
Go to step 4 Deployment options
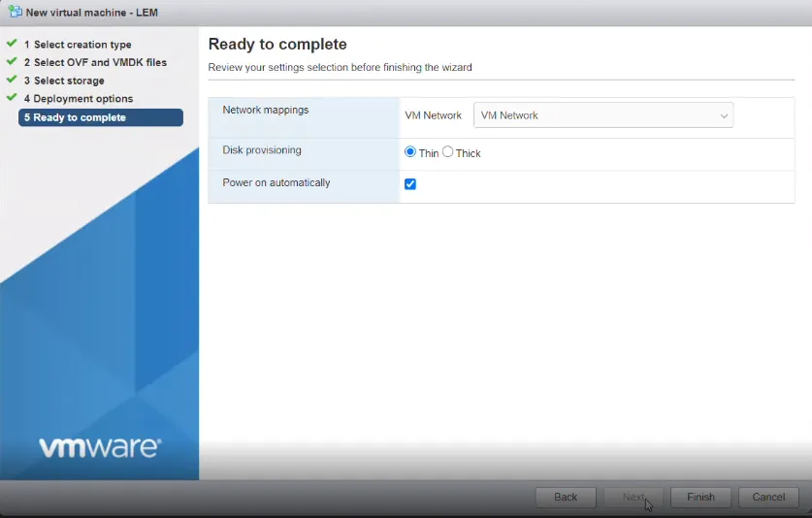(79, 98)
